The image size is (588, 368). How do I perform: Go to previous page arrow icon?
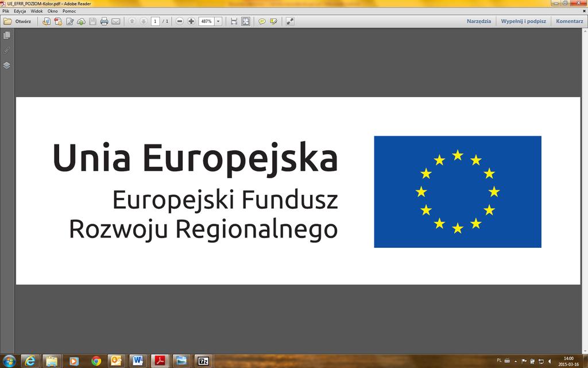click(131, 21)
